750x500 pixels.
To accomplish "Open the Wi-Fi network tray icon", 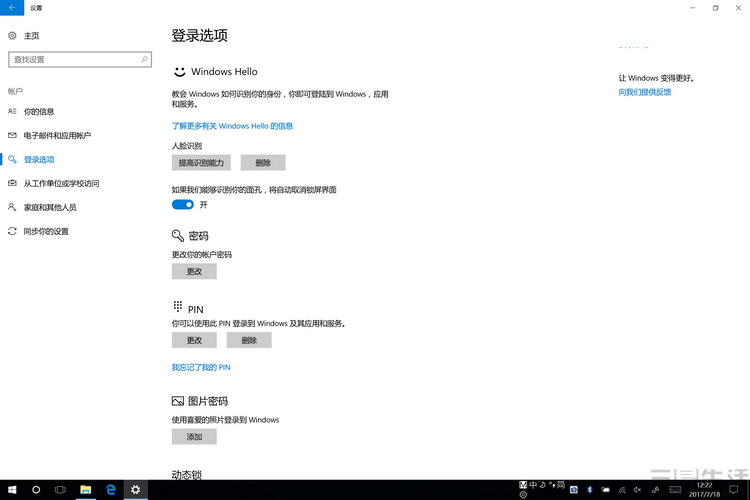I will [x=622, y=489].
